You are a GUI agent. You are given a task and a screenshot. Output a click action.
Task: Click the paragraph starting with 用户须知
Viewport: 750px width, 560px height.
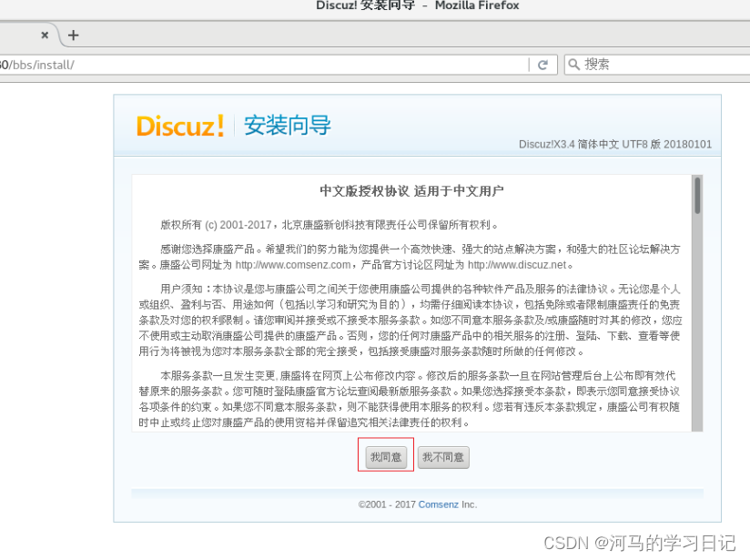[410, 320]
